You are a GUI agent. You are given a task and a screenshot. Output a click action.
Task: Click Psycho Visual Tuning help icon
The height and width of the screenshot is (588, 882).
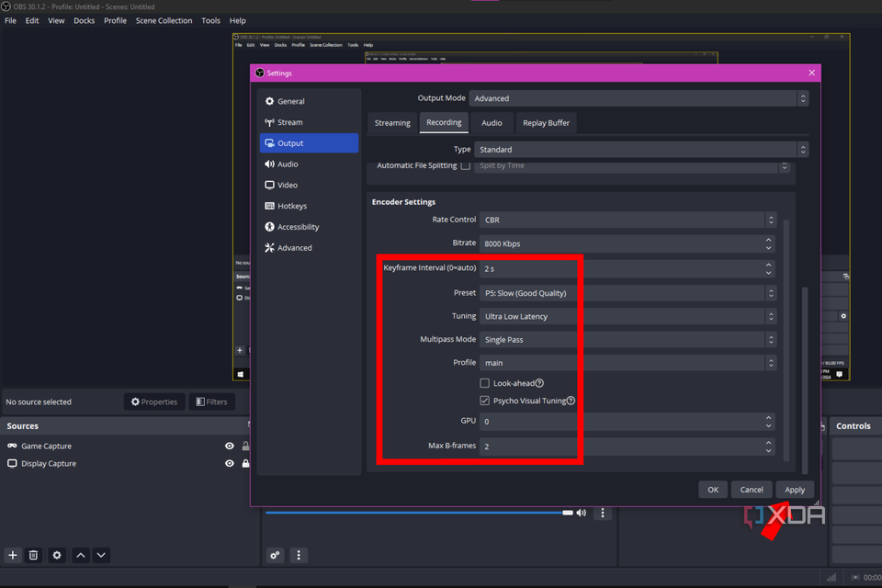tap(571, 401)
